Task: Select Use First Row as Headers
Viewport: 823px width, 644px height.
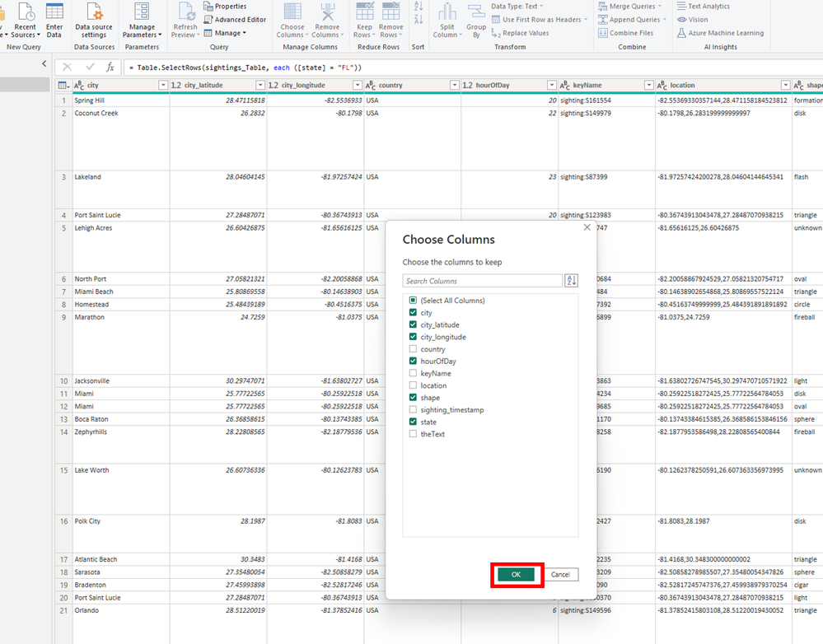Action: click(x=540, y=20)
